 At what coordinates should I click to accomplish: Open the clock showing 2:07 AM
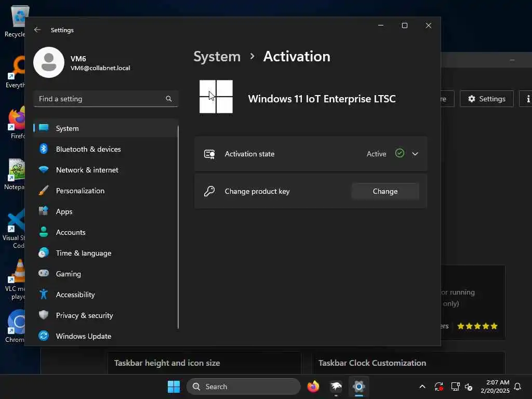pos(495,387)
